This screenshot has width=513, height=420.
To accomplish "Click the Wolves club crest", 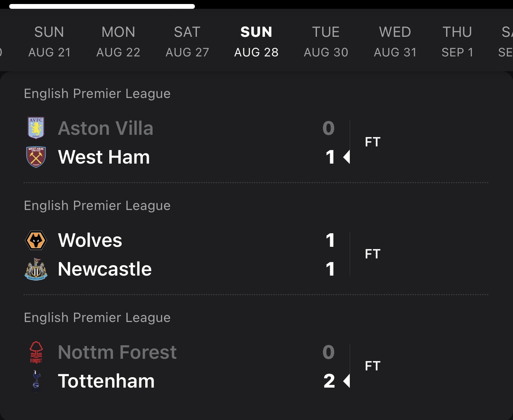I will [36, 240].
